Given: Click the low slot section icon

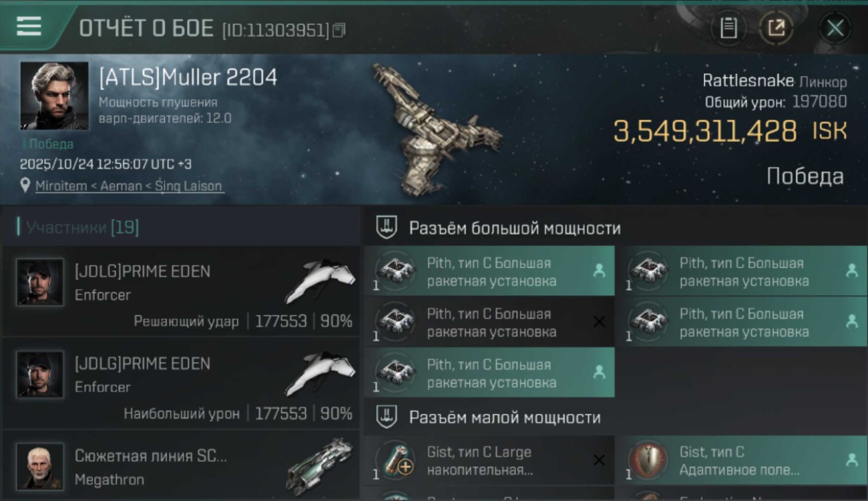Looking at the screenshot, I should (386, 417).
